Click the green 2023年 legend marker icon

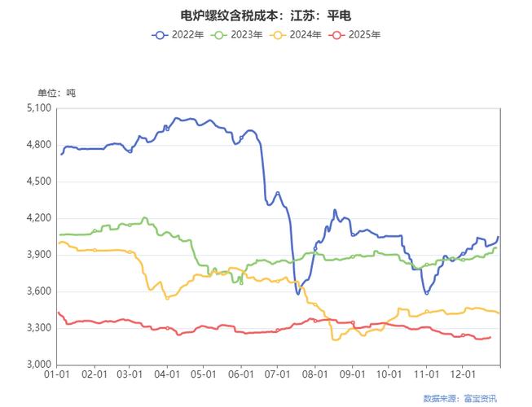point(220,35)
